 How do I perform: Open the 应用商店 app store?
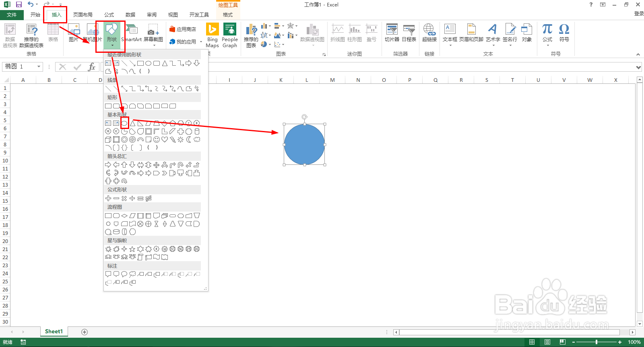coord(183,29)
